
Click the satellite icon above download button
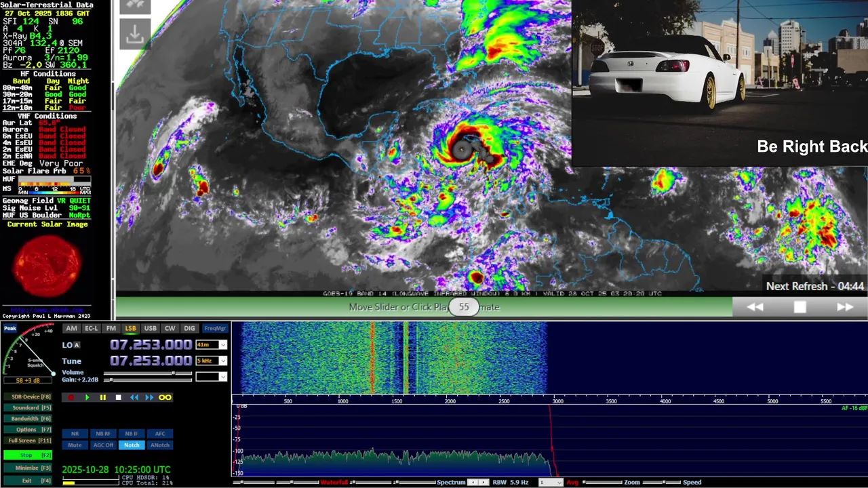pyautogui.click(x=135, y=6)
